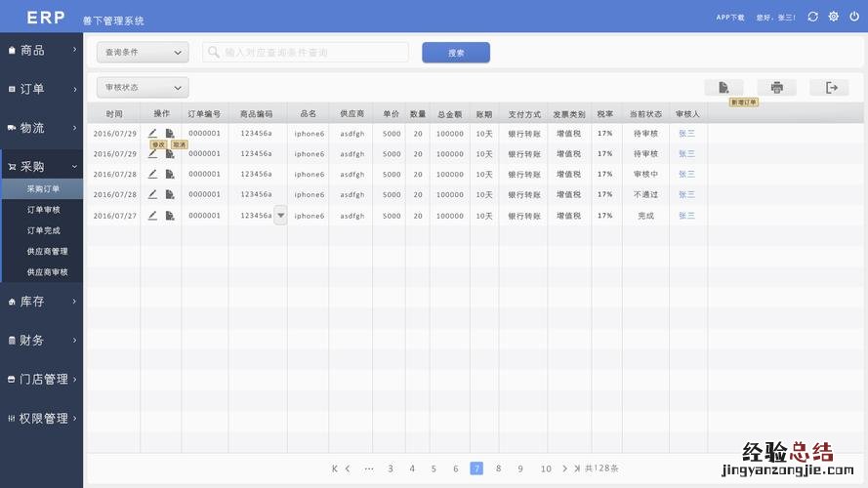Click the refresh icon in top header

coord(812,17)
